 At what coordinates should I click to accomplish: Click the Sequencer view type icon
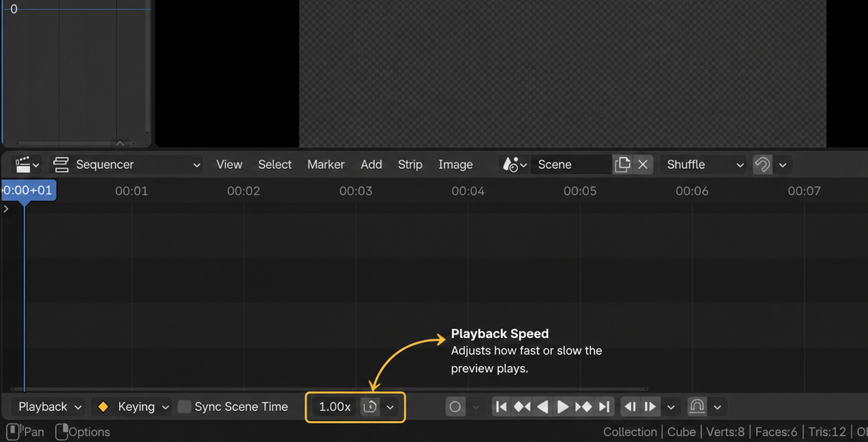(x=61, y=165)
